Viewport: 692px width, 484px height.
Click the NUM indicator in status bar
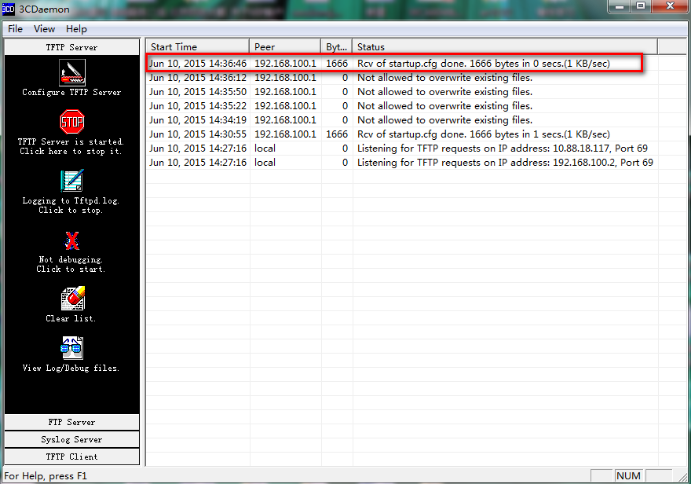(628, 476)
